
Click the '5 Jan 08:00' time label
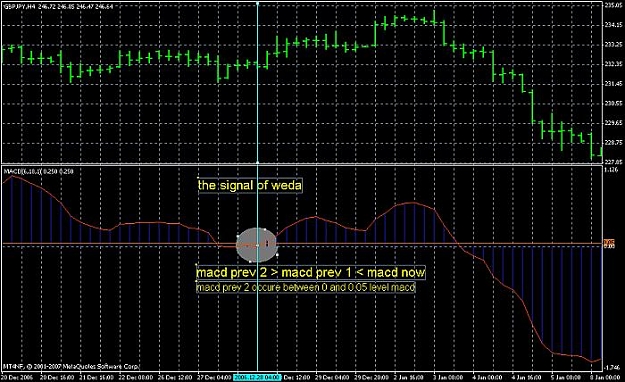point(565,377)
